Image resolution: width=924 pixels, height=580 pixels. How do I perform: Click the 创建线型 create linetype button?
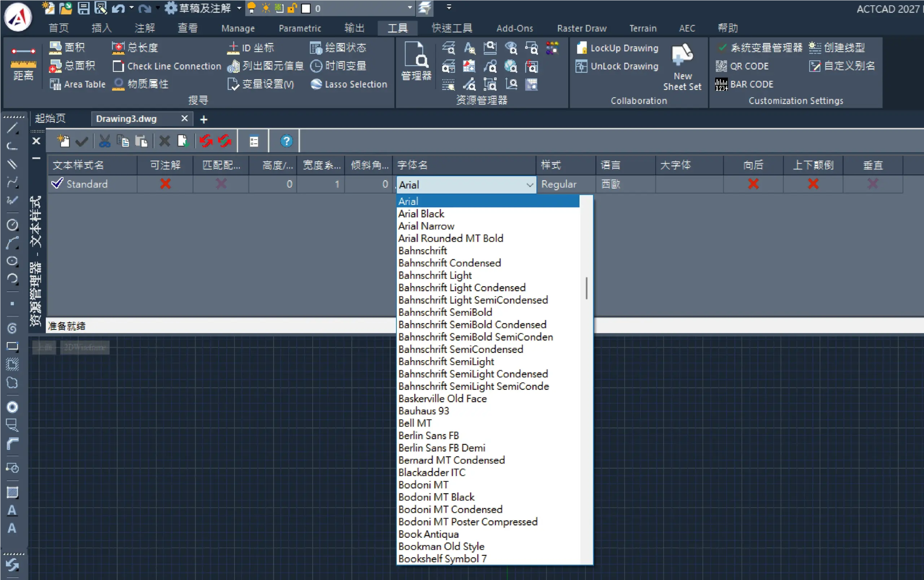837,48
